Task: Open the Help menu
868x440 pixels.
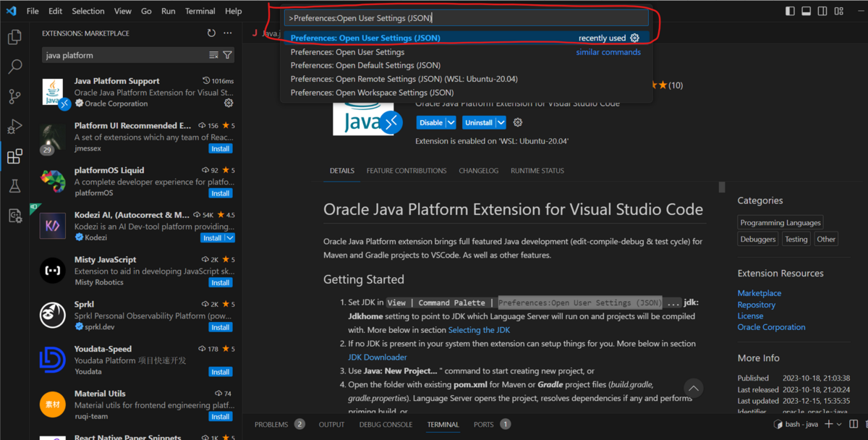Action: click(x=234, y=11)
